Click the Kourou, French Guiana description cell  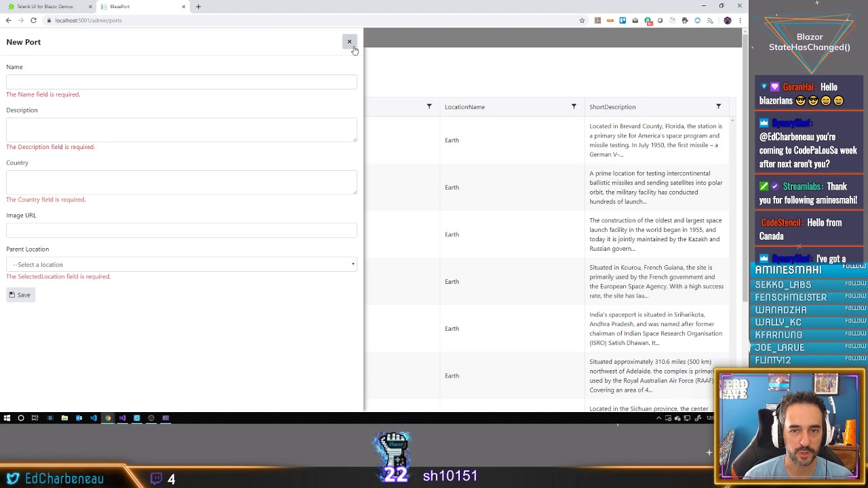tap(656, 281)
